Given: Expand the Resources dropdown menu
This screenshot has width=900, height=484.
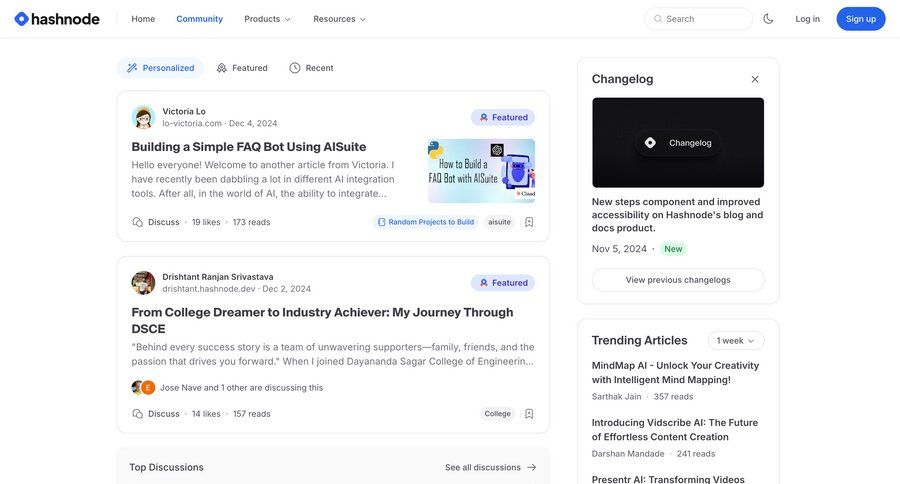Looking at the screenshot, I should (339, 19).
